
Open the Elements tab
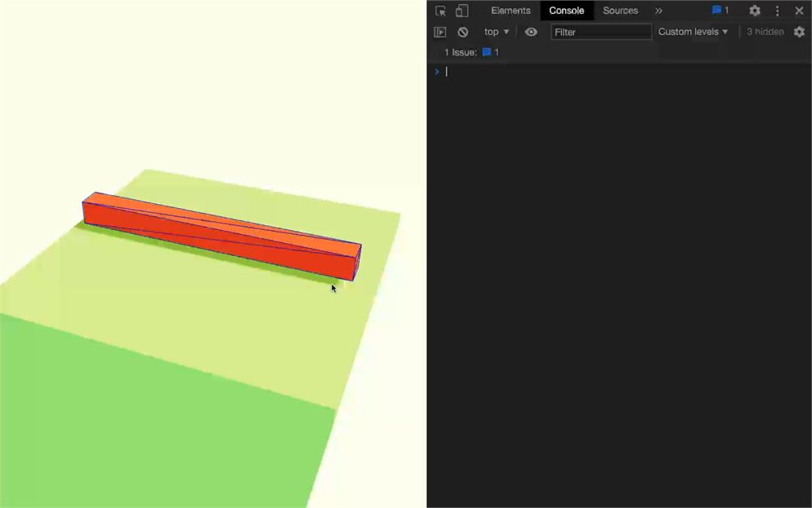coord(511,11)
